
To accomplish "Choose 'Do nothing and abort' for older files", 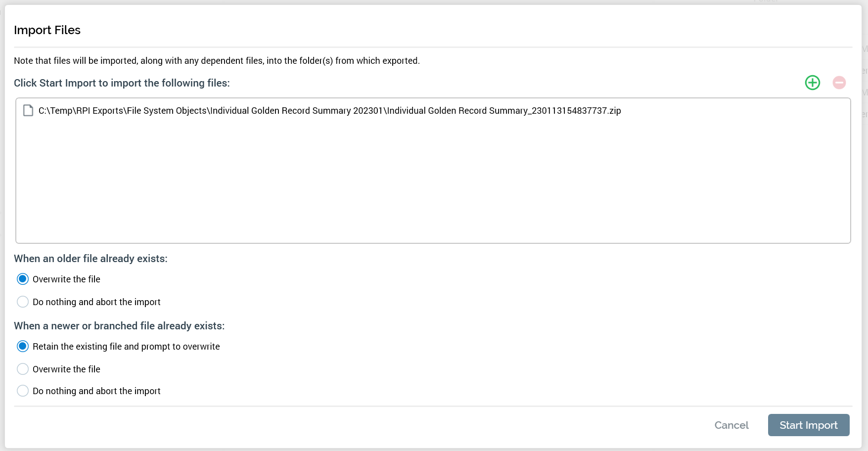I will pos(23,302).
